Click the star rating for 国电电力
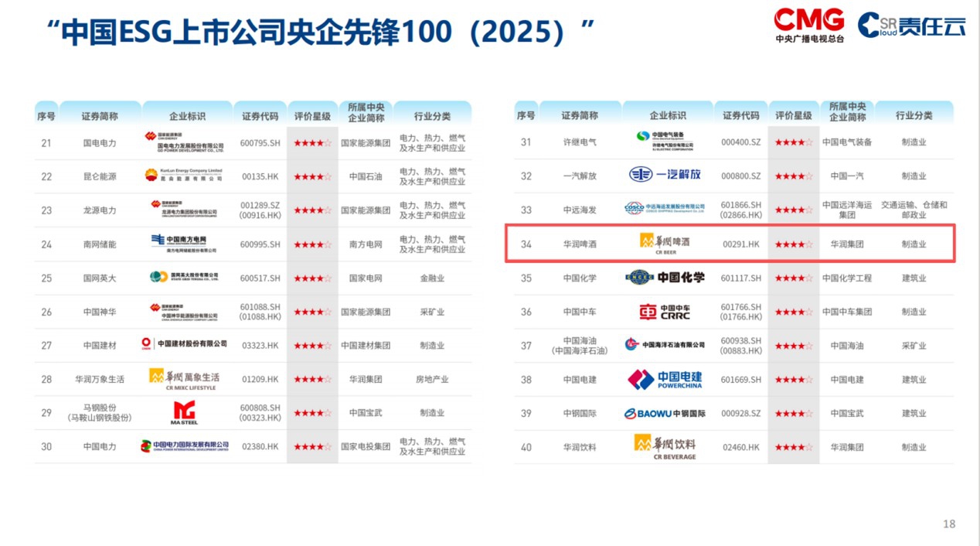 coord(312,143)
